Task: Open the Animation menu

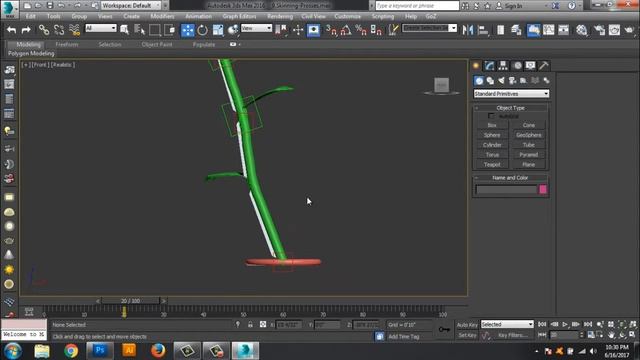Action: click(x=198, y=16)
